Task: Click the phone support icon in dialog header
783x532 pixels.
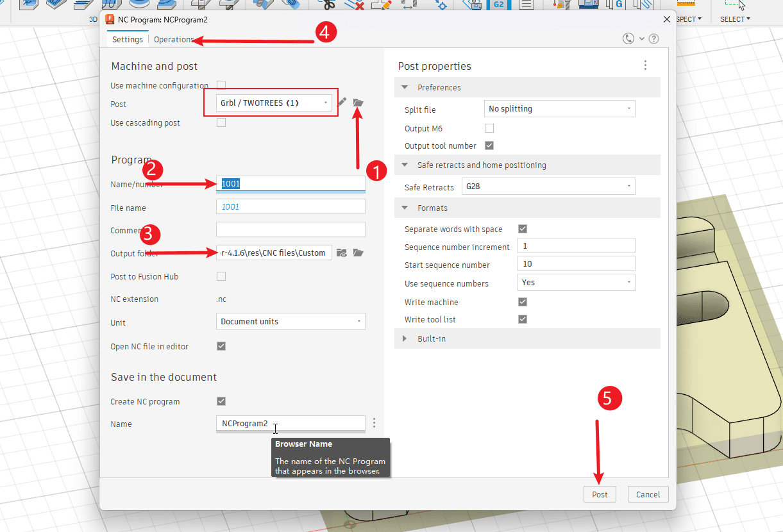Action: pyautogui.click(x=628, y=39)
